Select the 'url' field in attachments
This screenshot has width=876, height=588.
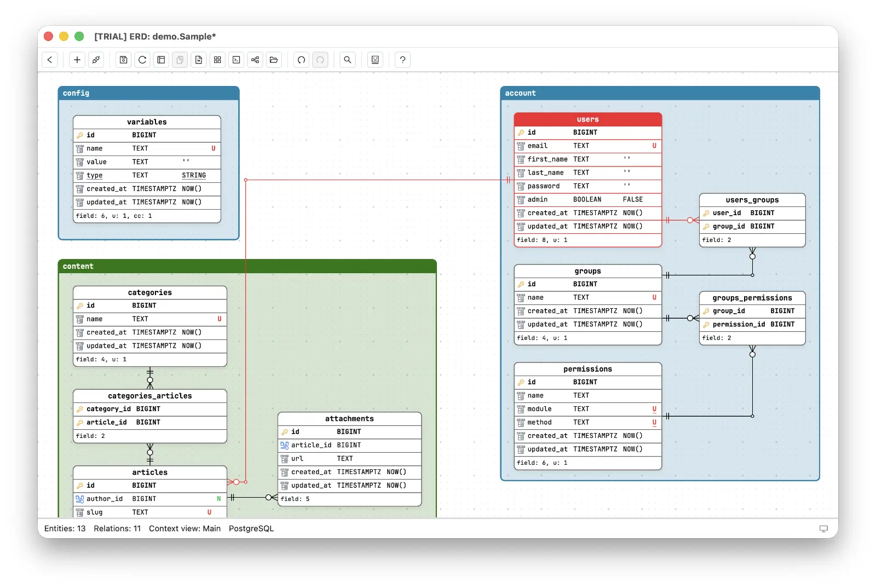[x=349, y=459]
